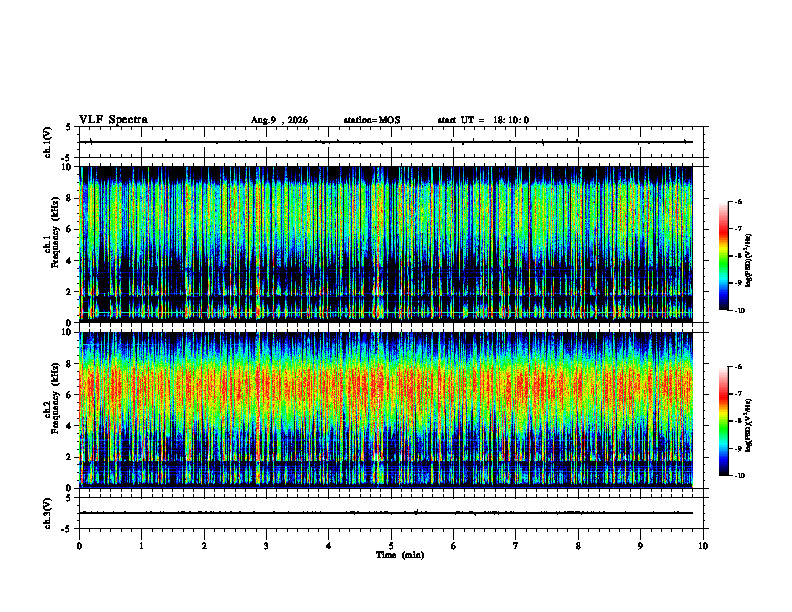792x612 pixels.
Task: Click time axis tick label "2"
Action: pyautogui.click(x=204, y=546)
